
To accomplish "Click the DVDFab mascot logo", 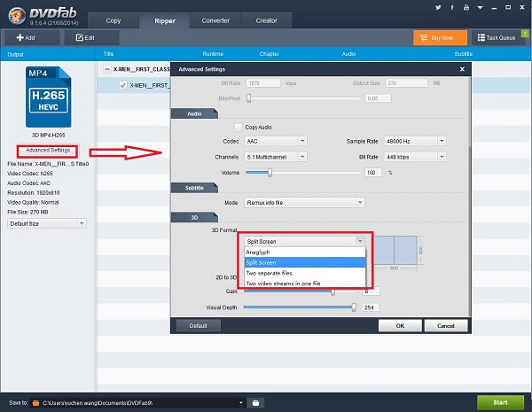I will (17, 15).
